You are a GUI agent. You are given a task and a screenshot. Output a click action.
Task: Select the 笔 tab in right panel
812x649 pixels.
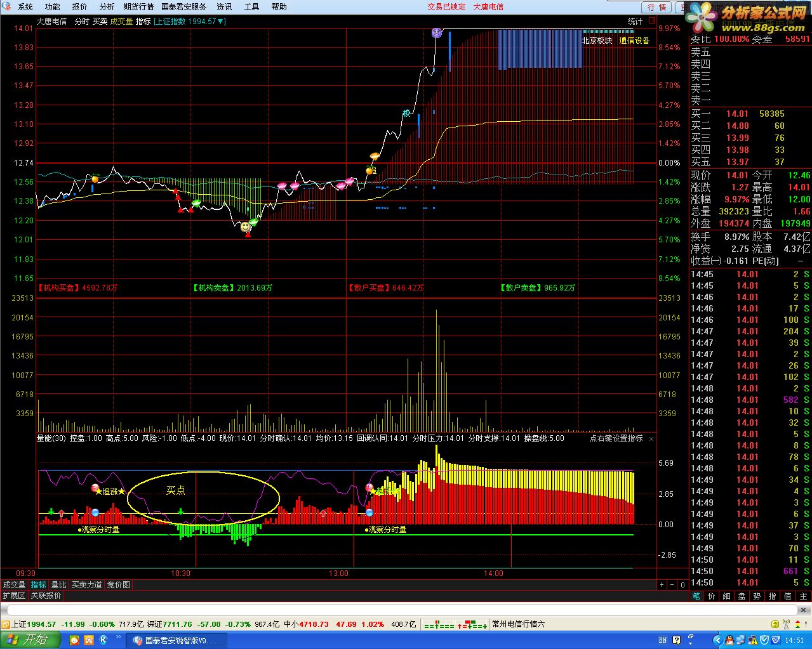click(696, 596)
